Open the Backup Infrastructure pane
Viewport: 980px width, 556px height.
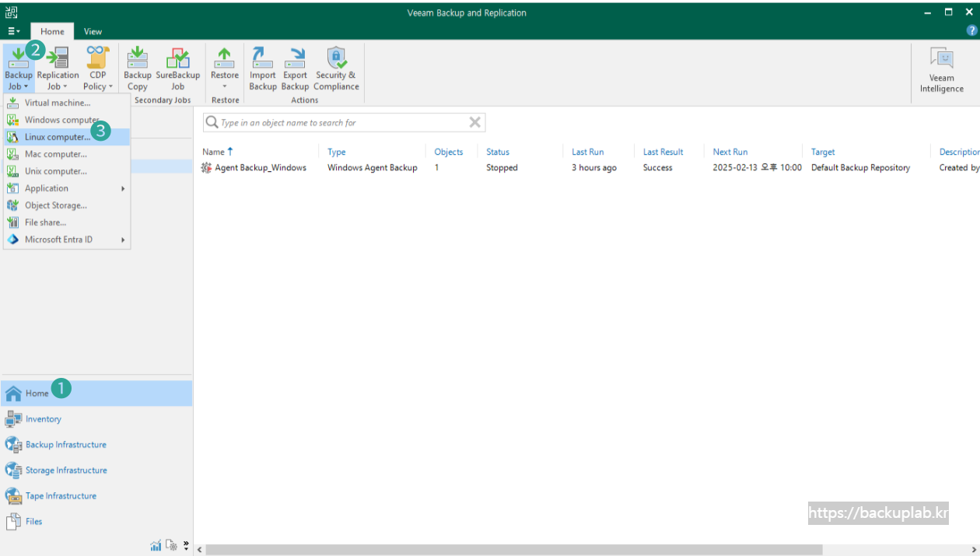(96, 445)
